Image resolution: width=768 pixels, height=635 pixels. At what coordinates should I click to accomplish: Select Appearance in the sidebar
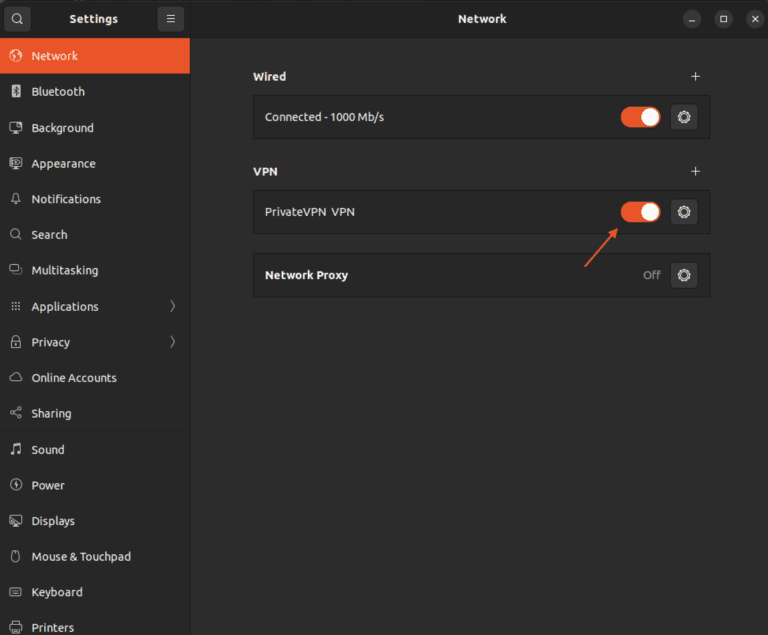click(x=63, y=163)
